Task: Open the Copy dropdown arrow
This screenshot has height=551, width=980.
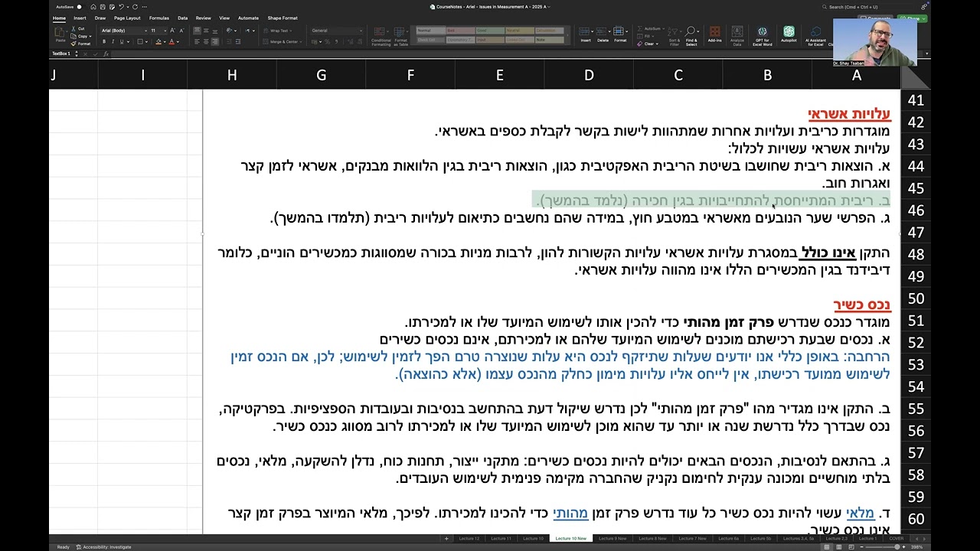Action: coord(90,36)
